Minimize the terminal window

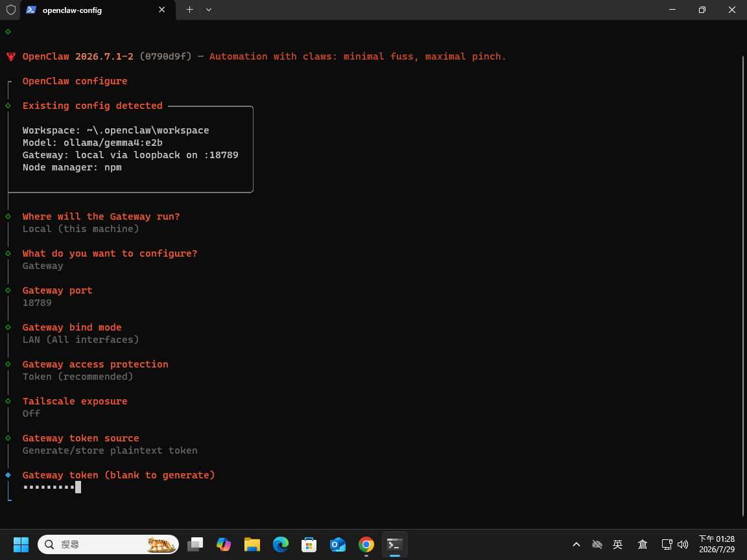[x=672, y=10]
